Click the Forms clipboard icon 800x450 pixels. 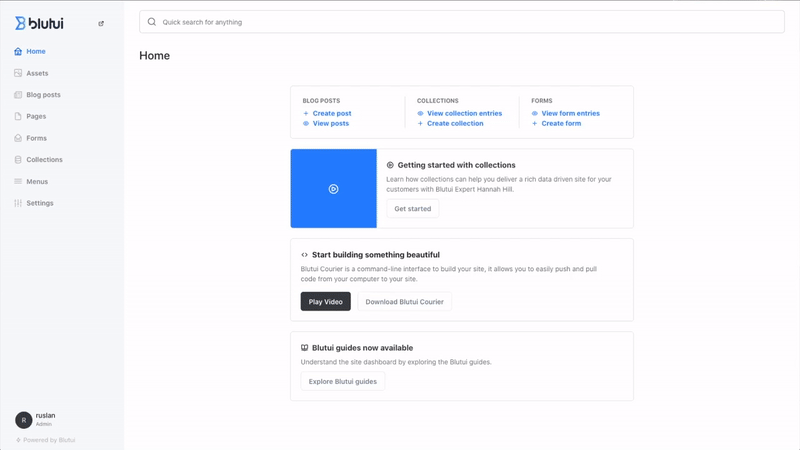[x=18, y=138]
